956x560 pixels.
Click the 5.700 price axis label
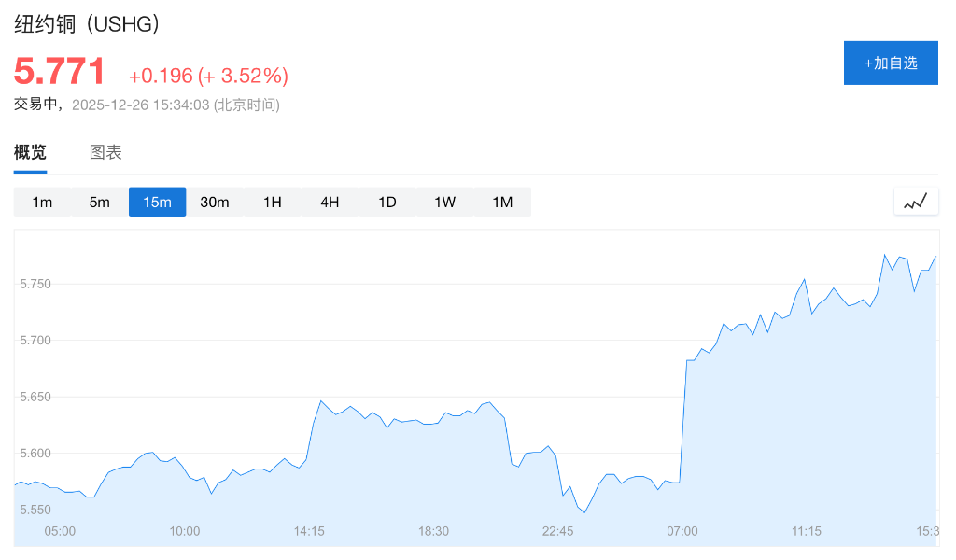tap(35, 341)
